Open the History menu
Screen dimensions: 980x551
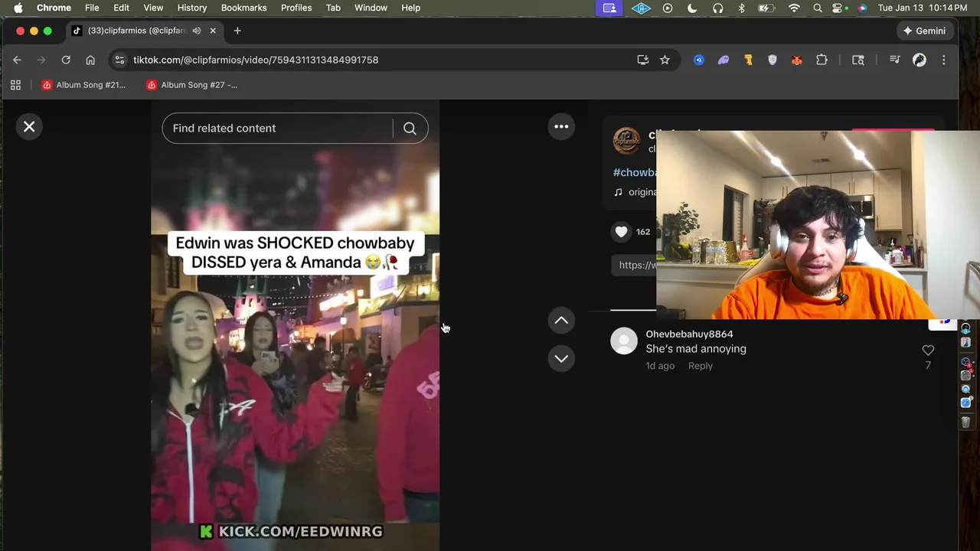(x=192, y=8)
